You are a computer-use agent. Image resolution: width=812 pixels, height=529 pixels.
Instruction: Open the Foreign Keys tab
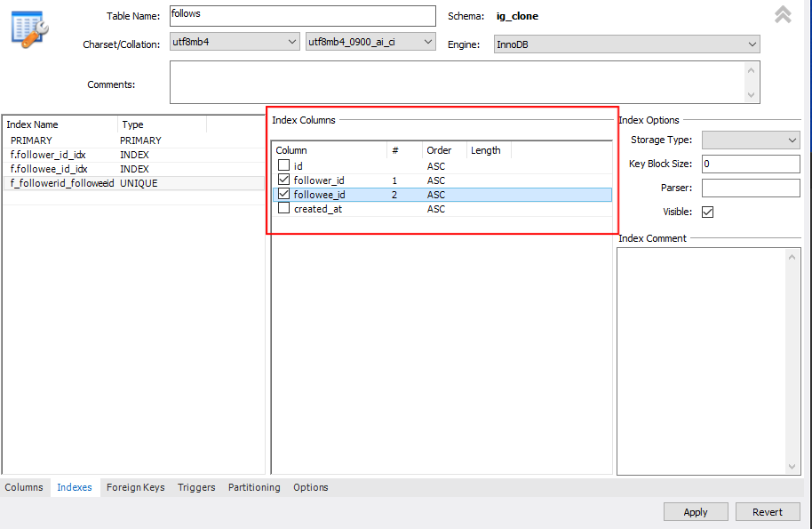(x=136, y=487)
